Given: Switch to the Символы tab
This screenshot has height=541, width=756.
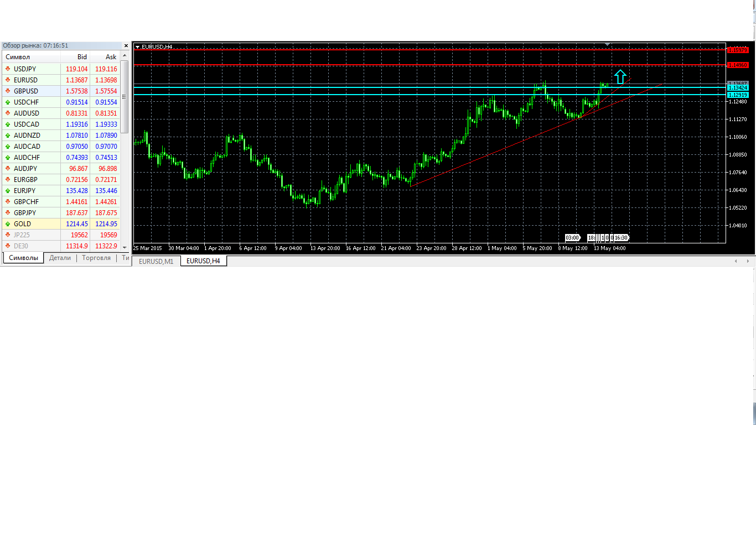Looking at the screenshot, I should pyautogui.click(x=23, y=258).
